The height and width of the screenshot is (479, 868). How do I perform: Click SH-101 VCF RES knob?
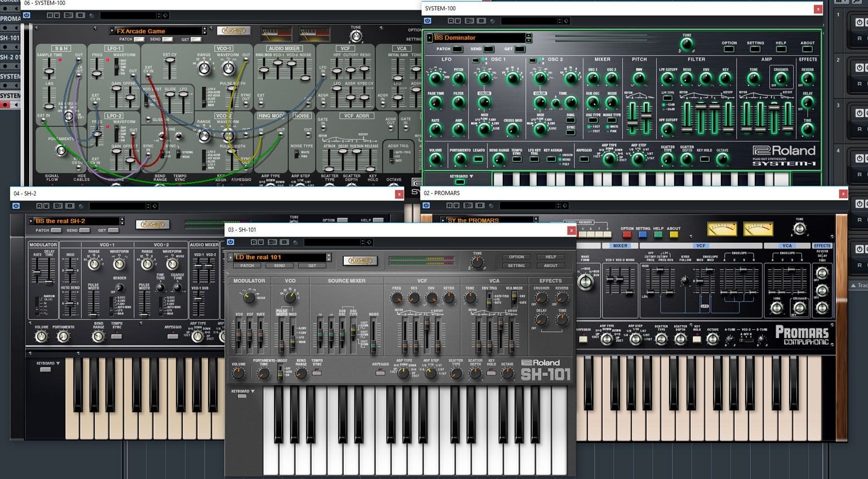pos(414,298)
